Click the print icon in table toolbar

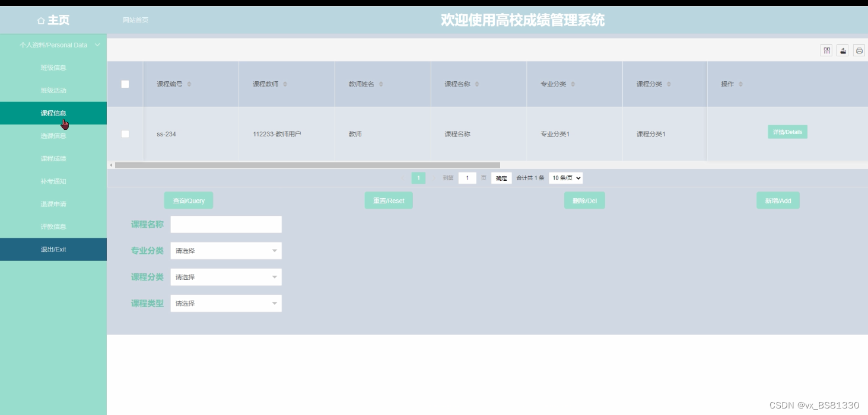859,50
